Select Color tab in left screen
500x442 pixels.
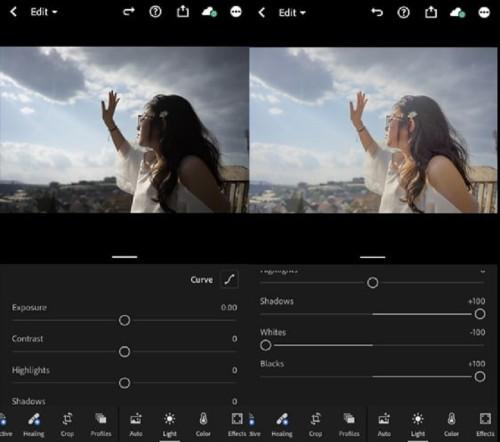pyautogui.click(x=203, y=425)
